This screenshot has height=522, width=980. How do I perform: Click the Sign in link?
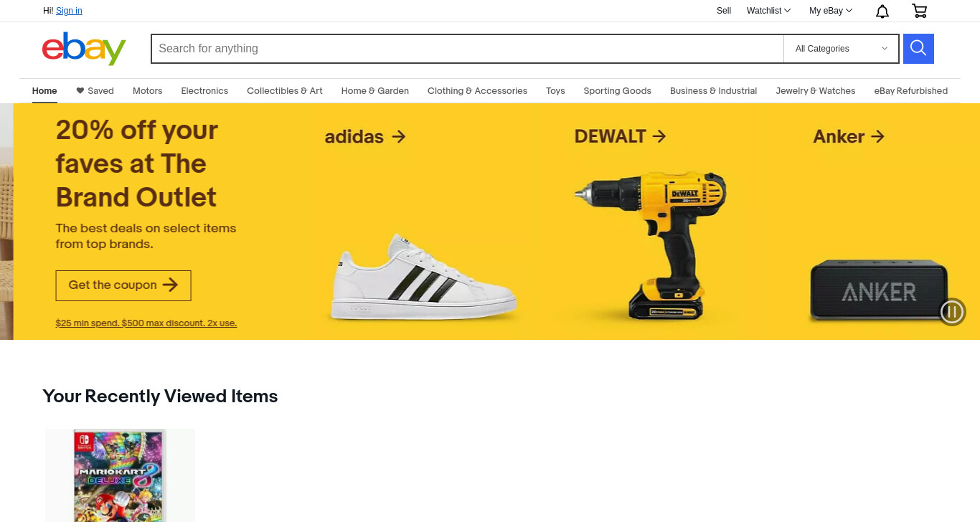point(69,11)
